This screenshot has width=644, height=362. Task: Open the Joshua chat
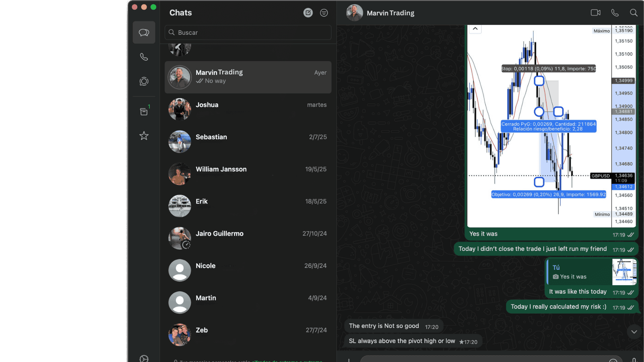(x=248, y=109)
